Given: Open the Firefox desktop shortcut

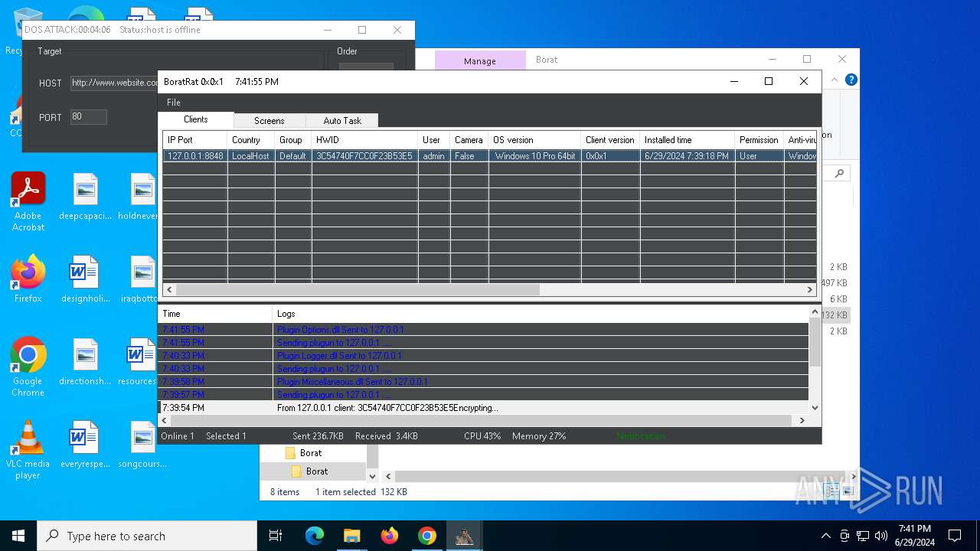Looking at the screenshot, I should pos(28,279).
